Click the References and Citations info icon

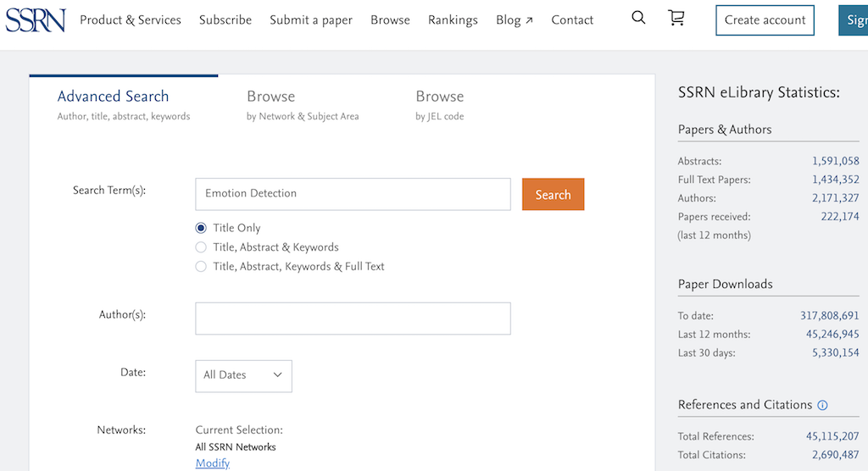pyautogui.click(x=822, y=406)
